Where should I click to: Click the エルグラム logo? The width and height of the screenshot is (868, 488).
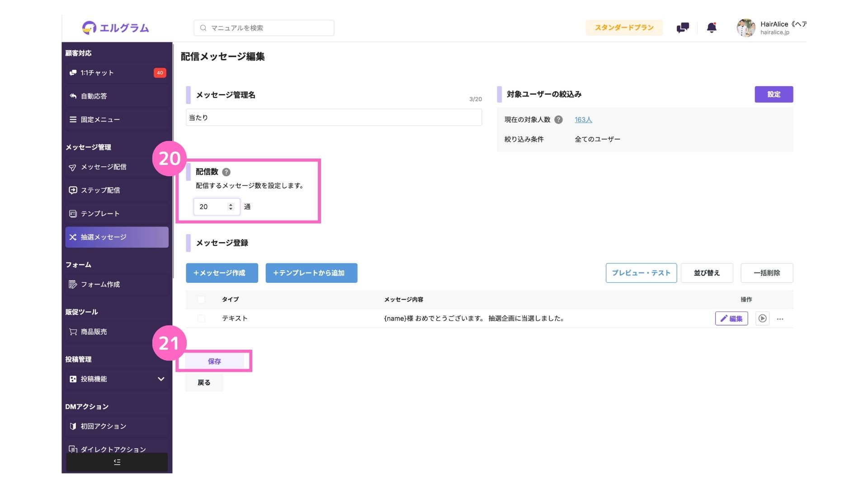(115, 28)
